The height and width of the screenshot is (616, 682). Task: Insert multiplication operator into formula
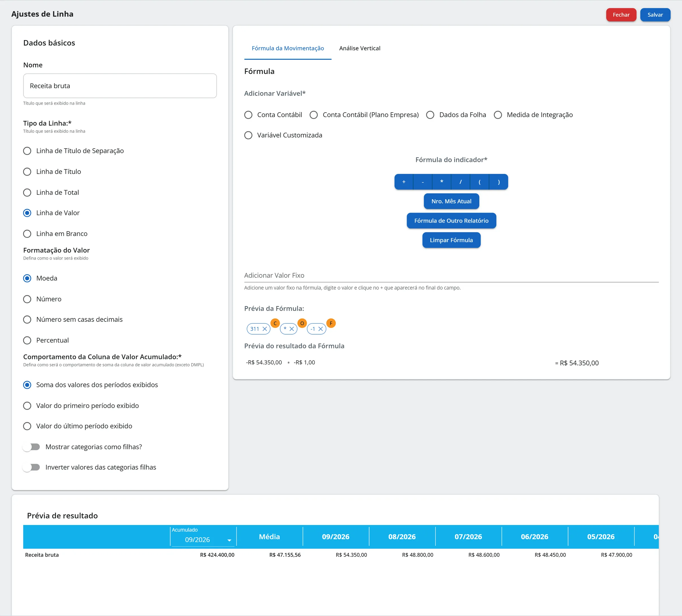tap(442, 182)
